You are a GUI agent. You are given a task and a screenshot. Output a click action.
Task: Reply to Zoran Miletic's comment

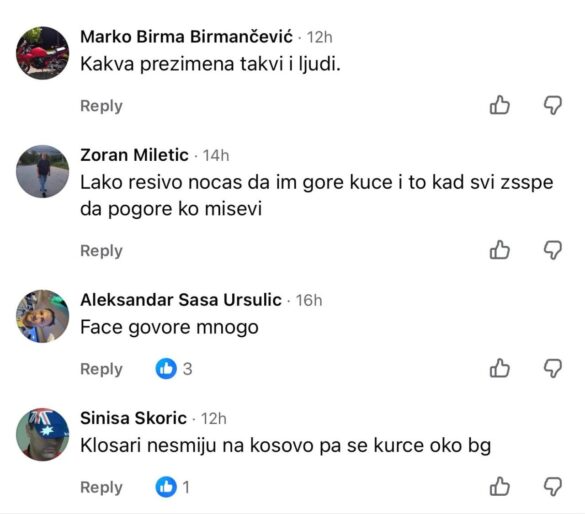point(101,251)
